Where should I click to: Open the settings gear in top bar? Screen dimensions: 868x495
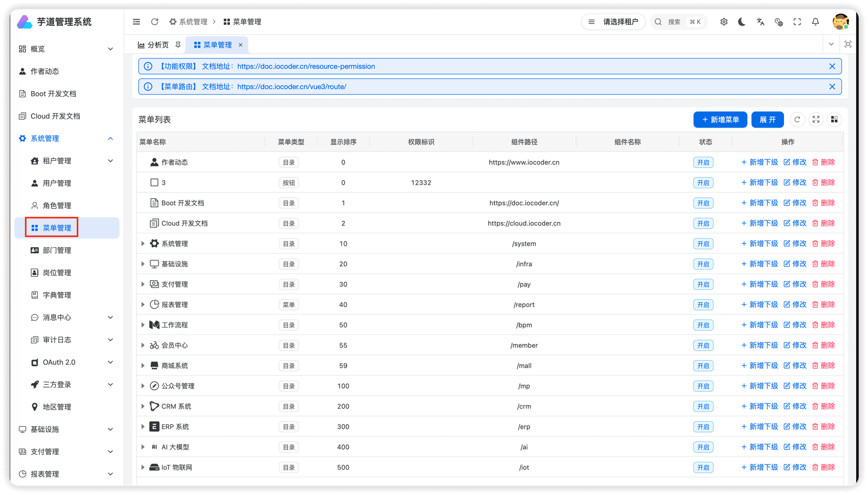click(724, 22)
